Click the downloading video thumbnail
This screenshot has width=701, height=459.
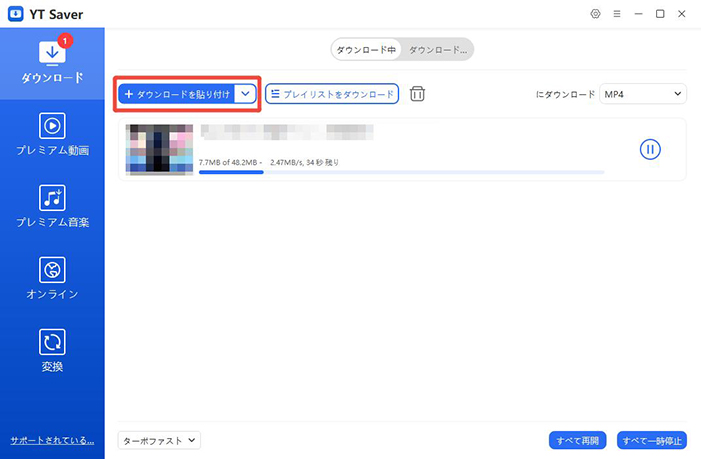(x=159, y=150)
